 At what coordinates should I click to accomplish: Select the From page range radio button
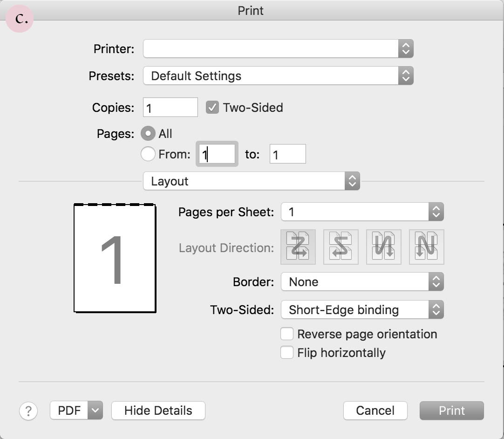point(148,154)
